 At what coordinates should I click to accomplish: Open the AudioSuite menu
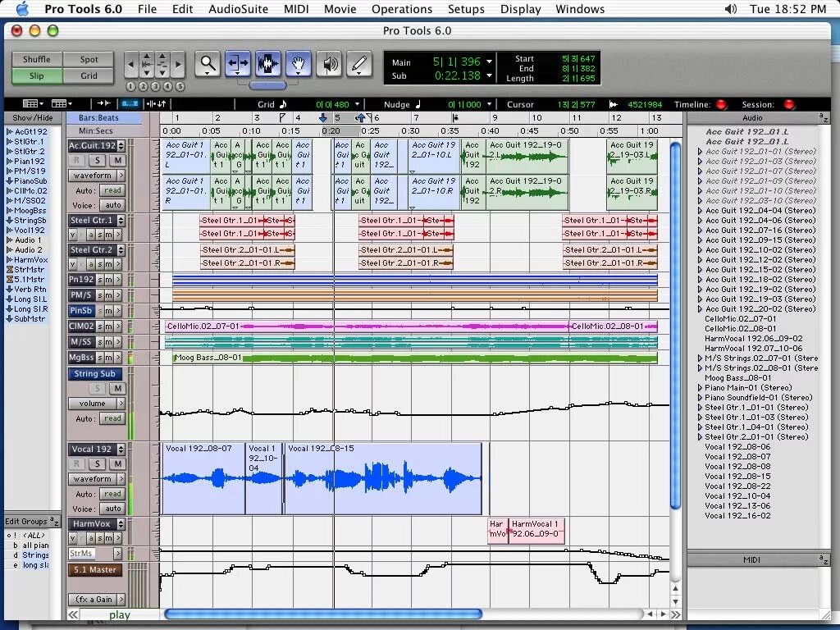[239, 9]
